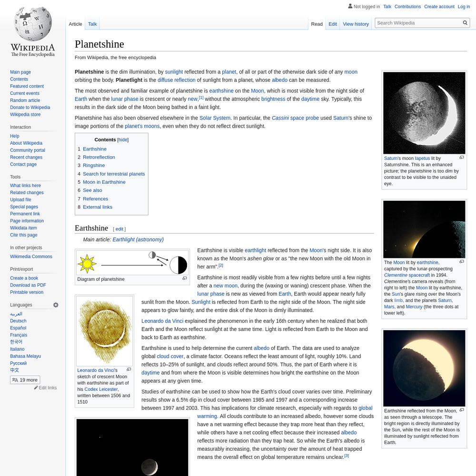
Task: Open the View history tab
Action: (356, 24)
